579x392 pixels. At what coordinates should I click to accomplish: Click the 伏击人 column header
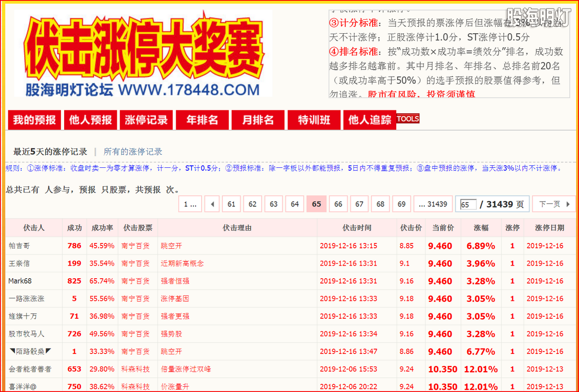(x=34, y=228)
